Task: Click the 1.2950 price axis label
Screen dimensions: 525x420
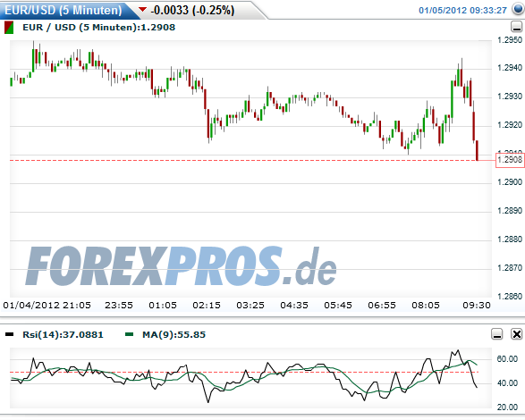Action: (510, 40)
